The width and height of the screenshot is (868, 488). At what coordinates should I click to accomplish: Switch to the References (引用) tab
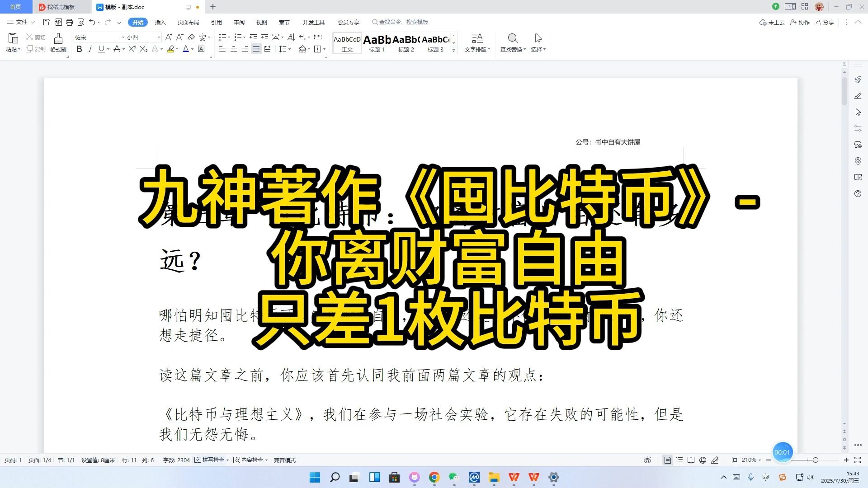click(x=216, y=22)
